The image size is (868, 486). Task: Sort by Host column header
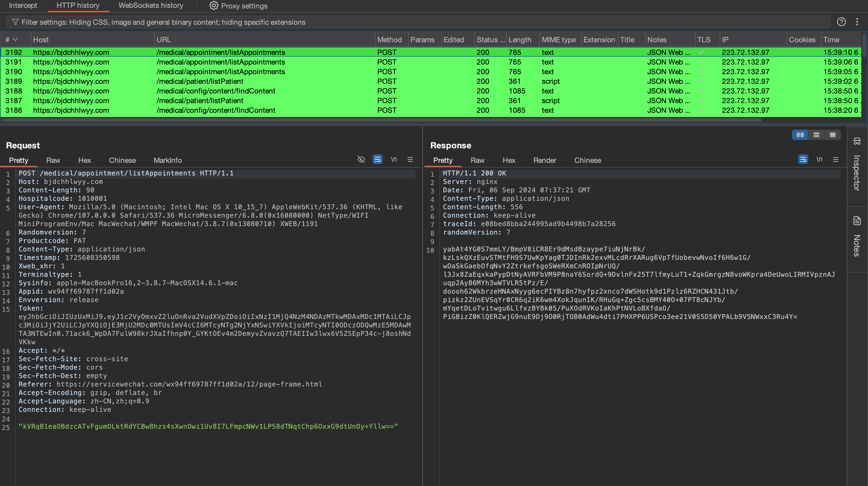[x=93, y=39]
